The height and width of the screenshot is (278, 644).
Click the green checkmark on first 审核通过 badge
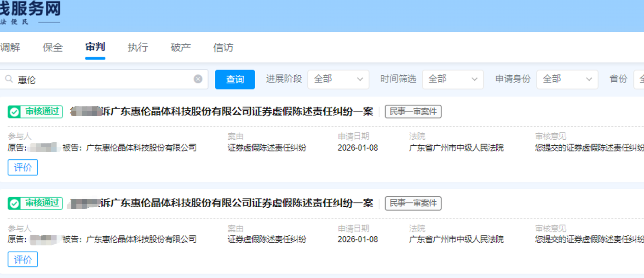(13, 111)
